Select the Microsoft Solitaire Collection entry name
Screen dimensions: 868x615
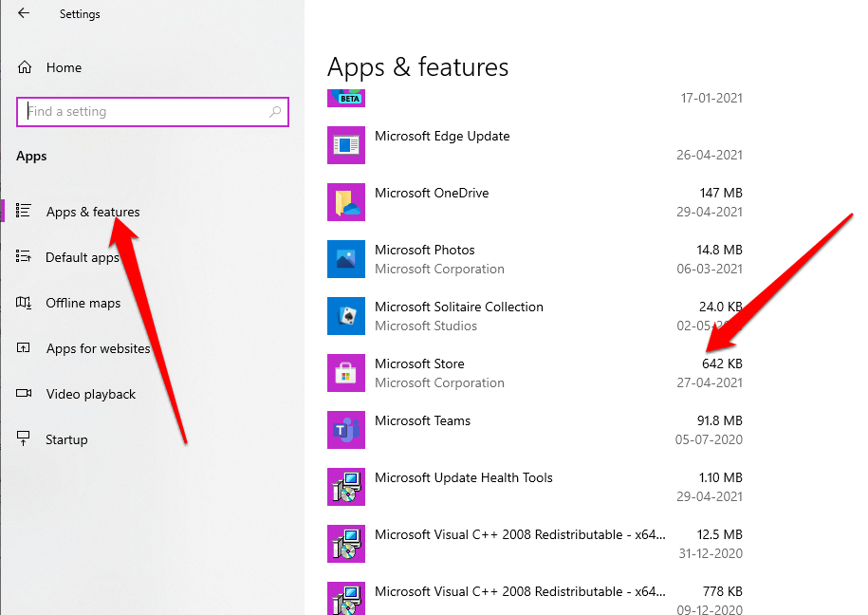(x=459, y=307)
